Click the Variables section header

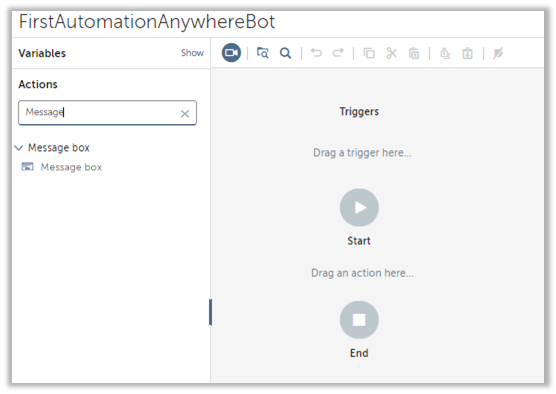pos(42,53)
